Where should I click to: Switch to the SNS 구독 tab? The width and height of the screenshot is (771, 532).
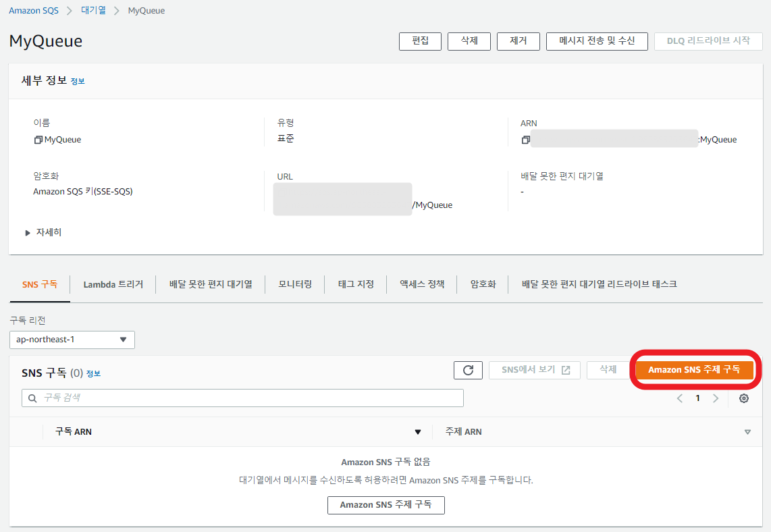(40, 285)
